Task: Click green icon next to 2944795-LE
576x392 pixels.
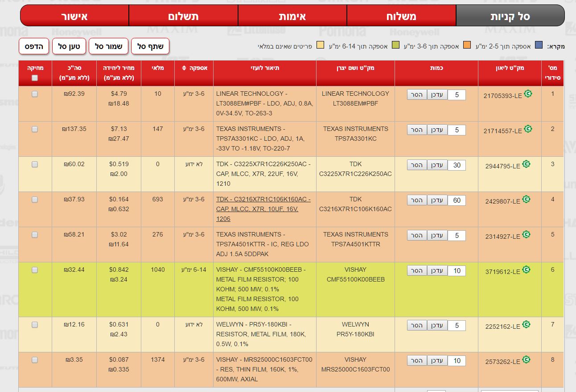Action: 526,164
